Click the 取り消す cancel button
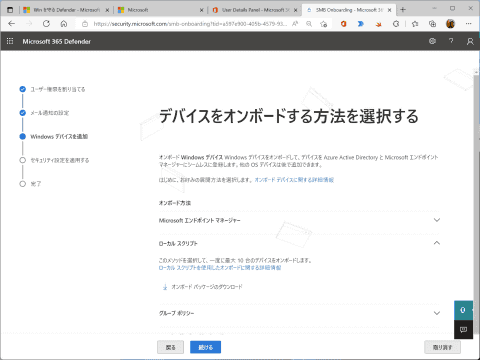Screen dimensions: 480x360 pyautogui.click(x=442, y=347)
